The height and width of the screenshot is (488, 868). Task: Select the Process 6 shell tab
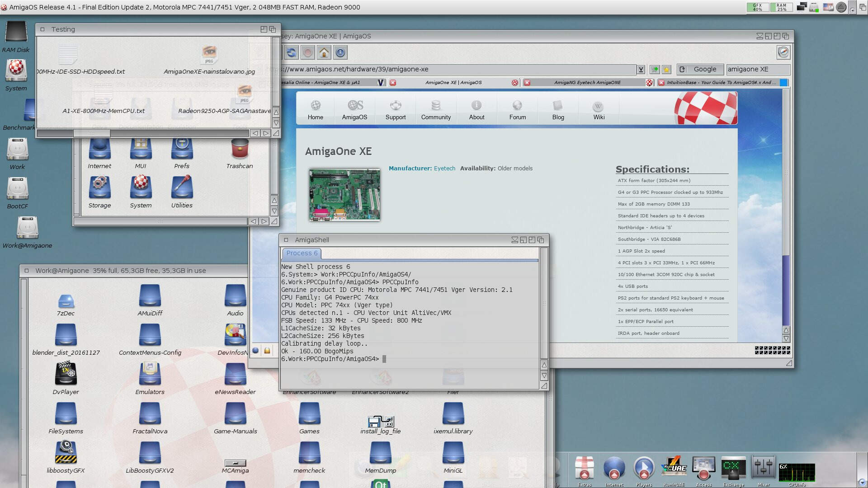click(302, 253)
